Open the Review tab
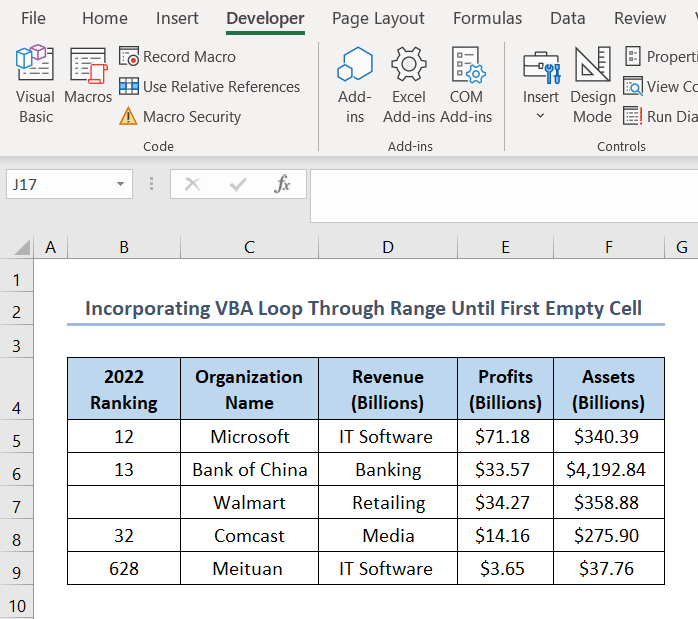This screenshot has width=698, height=619. [x=640, y=18]
